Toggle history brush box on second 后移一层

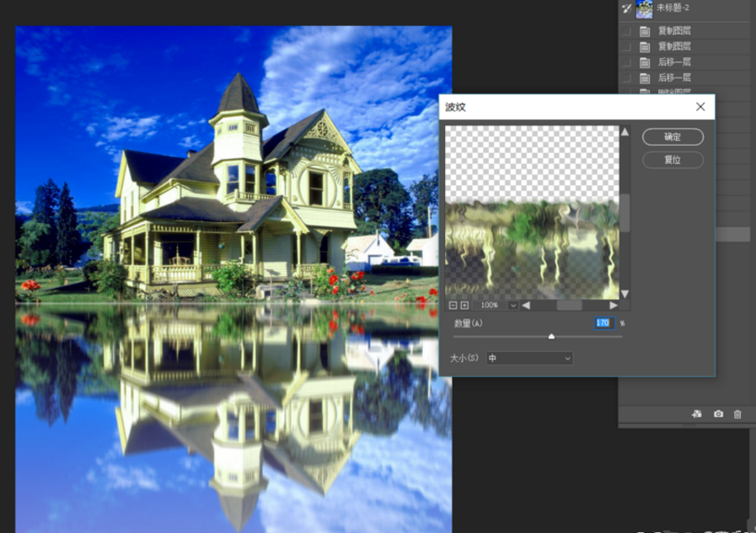coord(626,77)
